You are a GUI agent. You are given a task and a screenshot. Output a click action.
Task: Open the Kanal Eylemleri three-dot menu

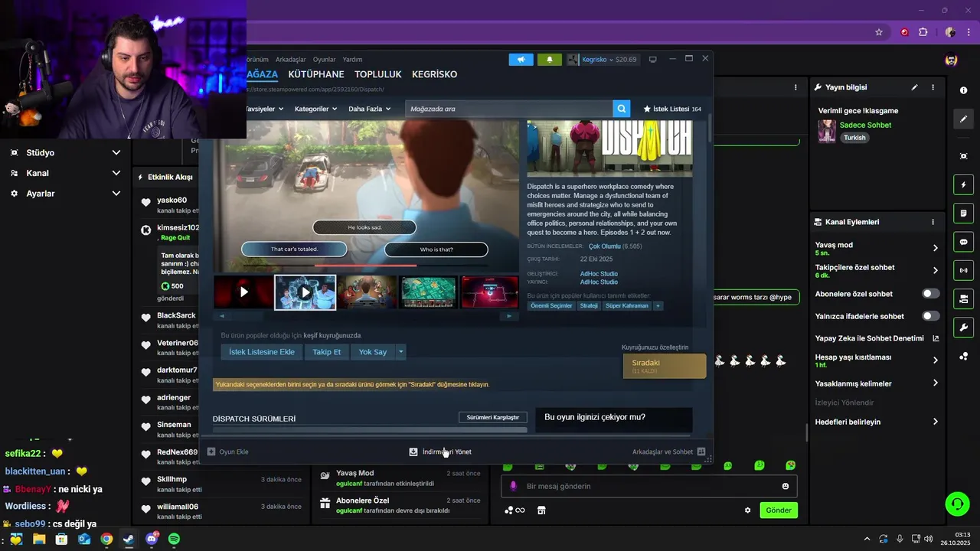pos(933,222)
